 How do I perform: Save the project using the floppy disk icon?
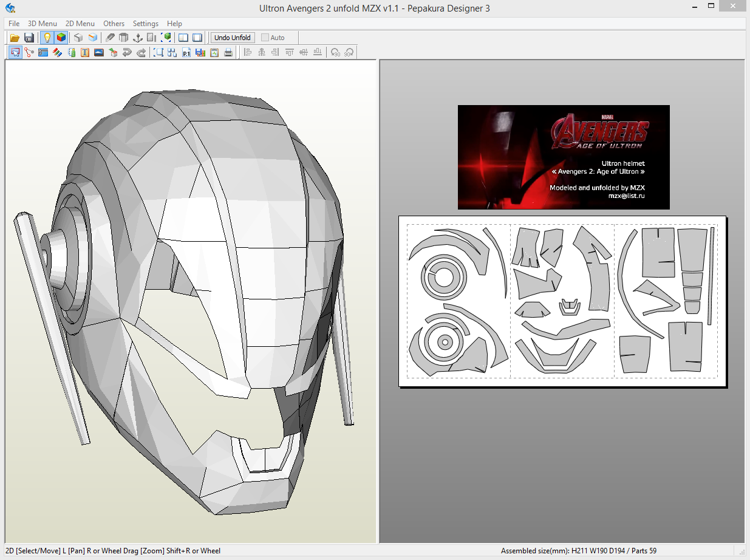point(29,38)
